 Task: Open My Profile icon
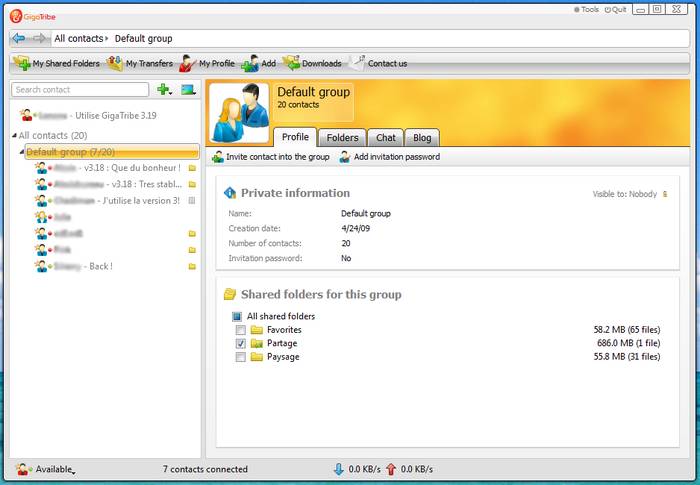point(188,63)
